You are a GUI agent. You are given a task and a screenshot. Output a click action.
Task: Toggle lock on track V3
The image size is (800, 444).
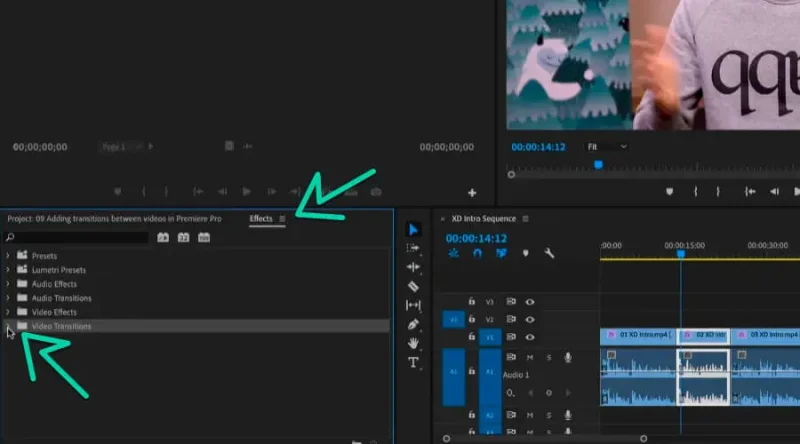pos(472,302)
